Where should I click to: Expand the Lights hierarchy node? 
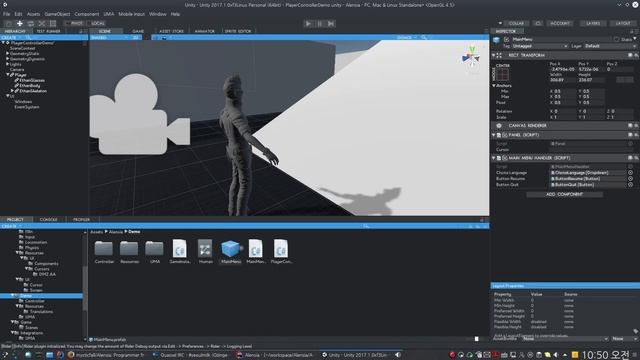7,64
